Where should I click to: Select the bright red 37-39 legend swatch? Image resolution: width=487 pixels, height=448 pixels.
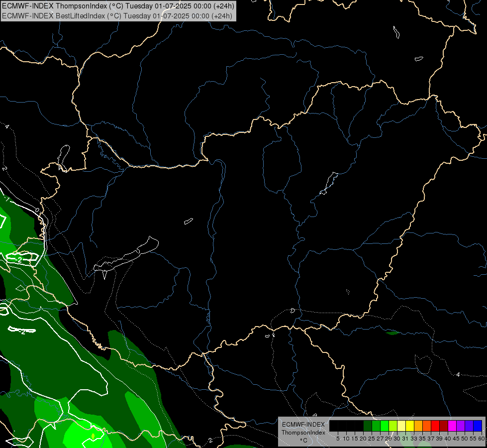[435, 426]
